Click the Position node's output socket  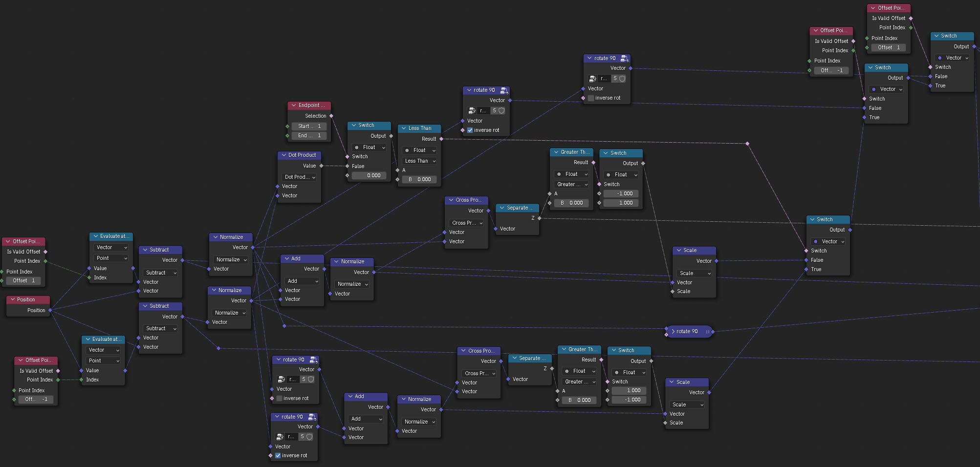pos(50,310)
